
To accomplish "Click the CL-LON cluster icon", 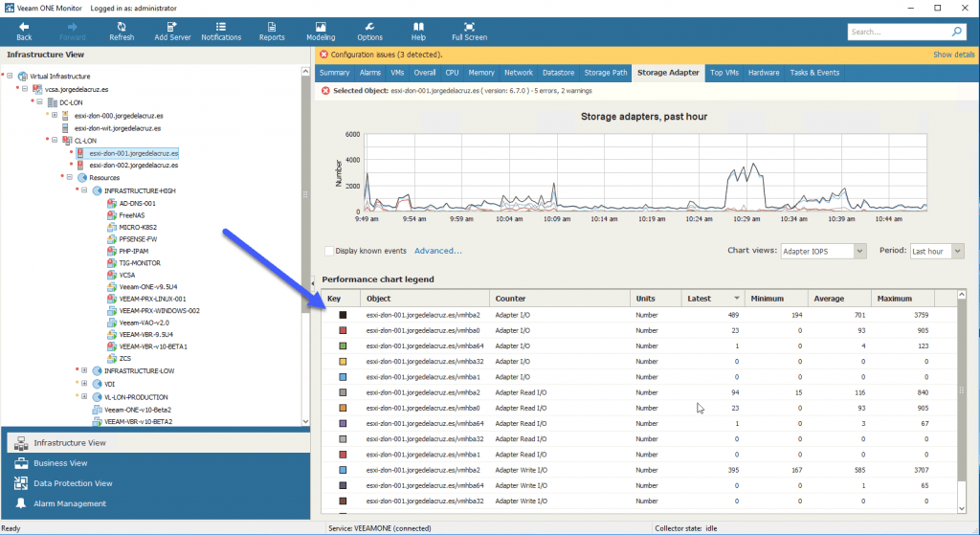I will 68,141.
